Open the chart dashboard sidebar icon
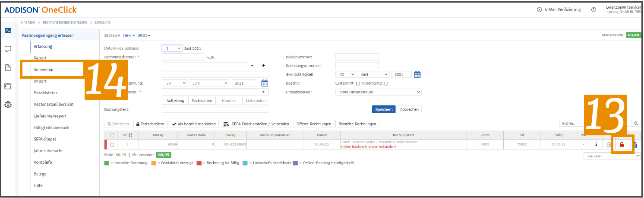The image size is (644, 198). pyautogui.click(x=8, y=31)
